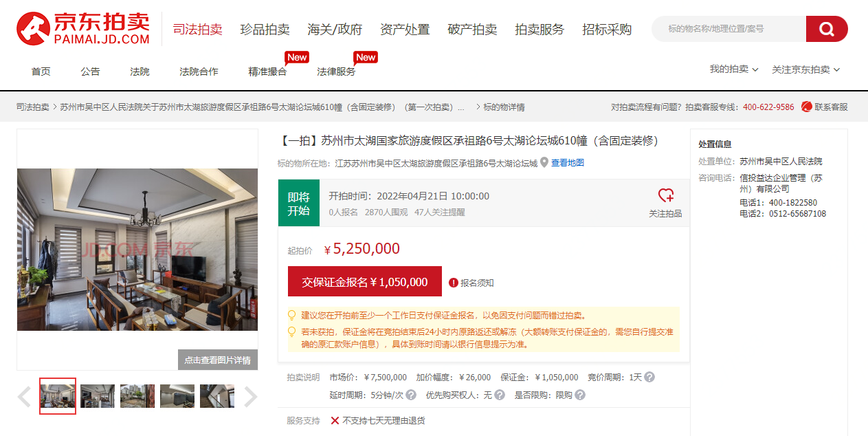Show next thumbnails with right arrow
868x436 pixels.
coord(251,396)
